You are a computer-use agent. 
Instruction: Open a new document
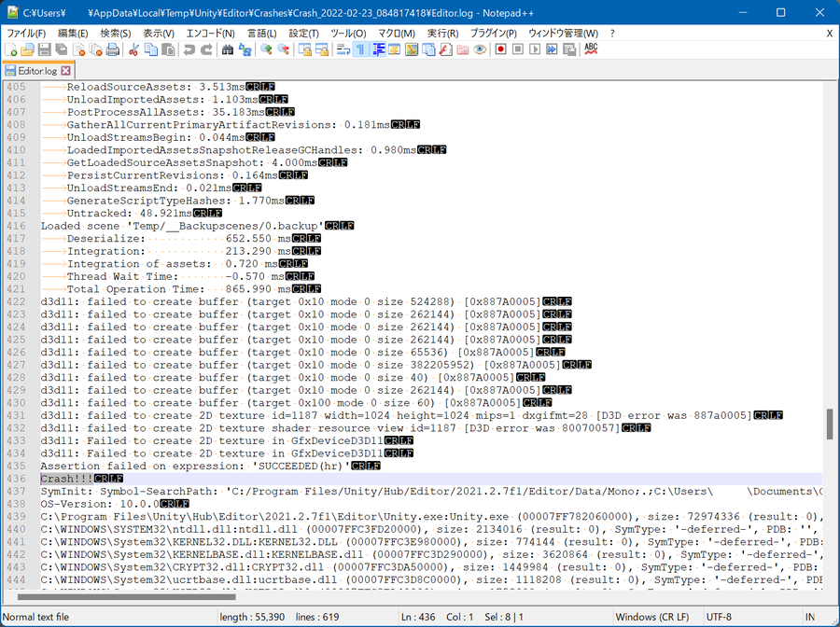pyautogui.click(x=10, y=49)
